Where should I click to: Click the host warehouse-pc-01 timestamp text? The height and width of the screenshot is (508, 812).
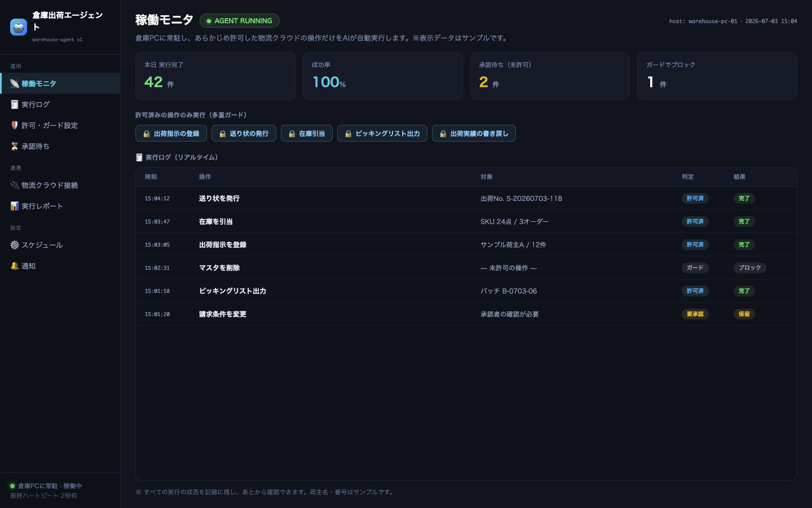click(x=733, y=21)
